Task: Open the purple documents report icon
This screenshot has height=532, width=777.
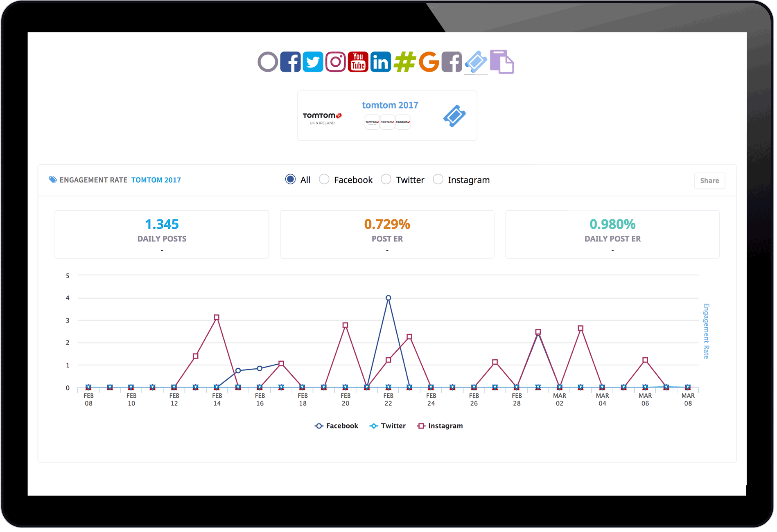Action: click(501, 62)
